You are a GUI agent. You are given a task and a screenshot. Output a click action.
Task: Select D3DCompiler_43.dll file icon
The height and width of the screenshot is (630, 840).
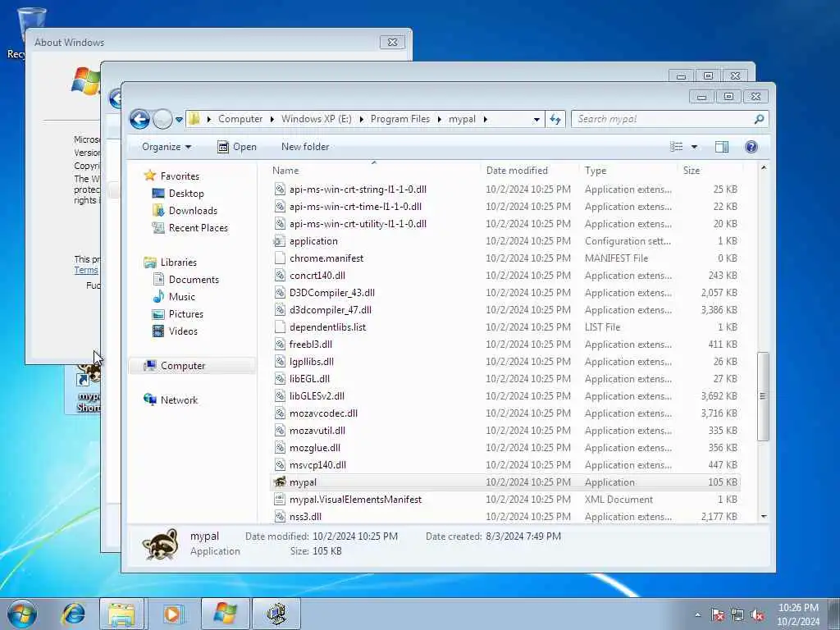pyautogui.click(x=280, y=293)
